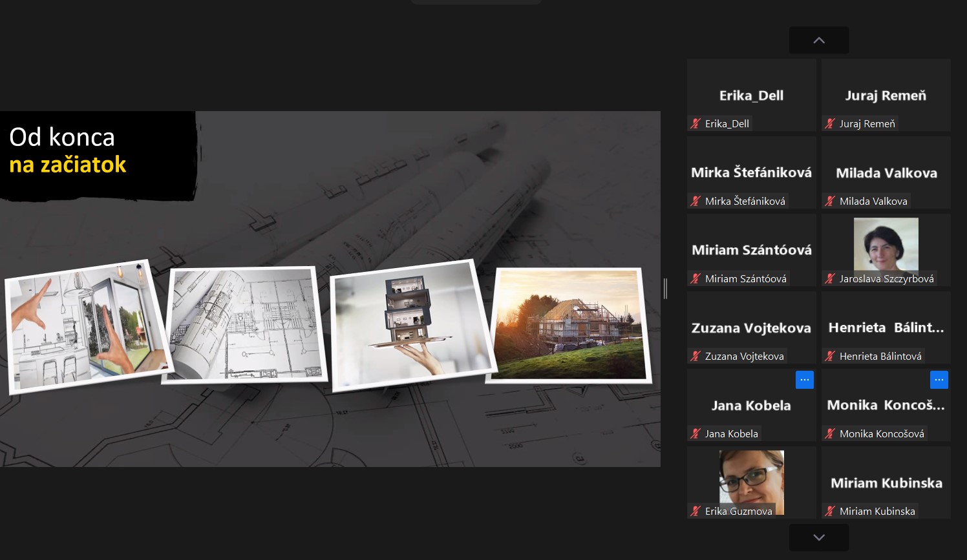967x560 pixels.
Task: Click Miriam Kubinska's muted mic icon
Action: [830, 511]
